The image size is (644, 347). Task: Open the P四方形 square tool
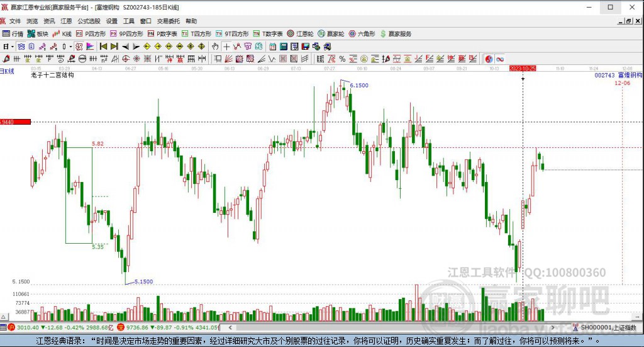point(91,34)
